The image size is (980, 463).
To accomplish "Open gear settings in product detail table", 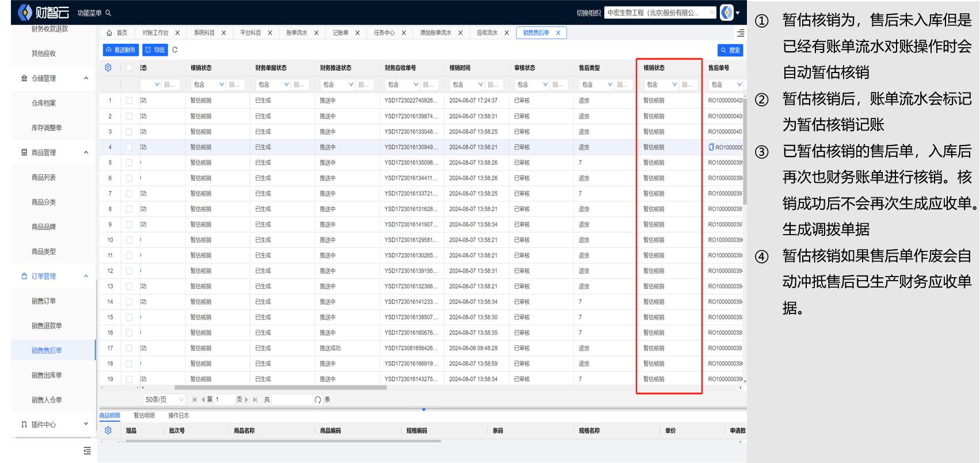I will click(x=108, y=430).
